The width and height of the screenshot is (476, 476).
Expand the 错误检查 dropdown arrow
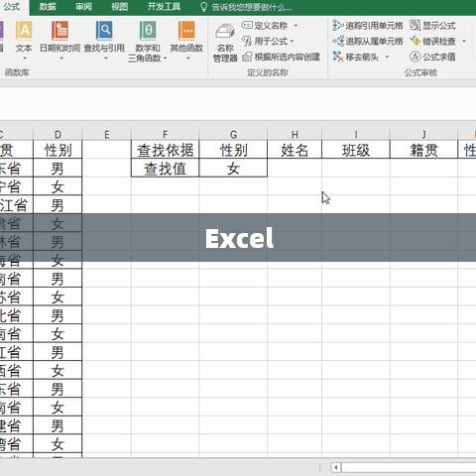point(464,42)
